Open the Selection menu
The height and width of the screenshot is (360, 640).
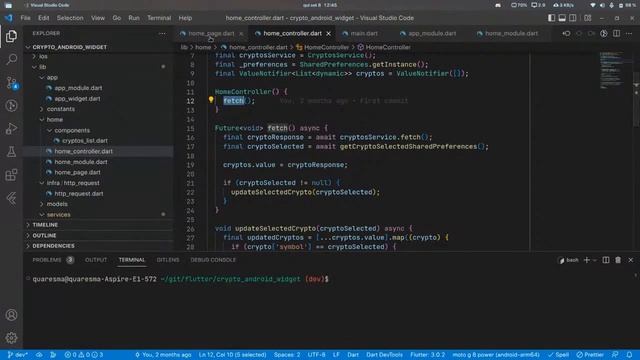(70, 18)
